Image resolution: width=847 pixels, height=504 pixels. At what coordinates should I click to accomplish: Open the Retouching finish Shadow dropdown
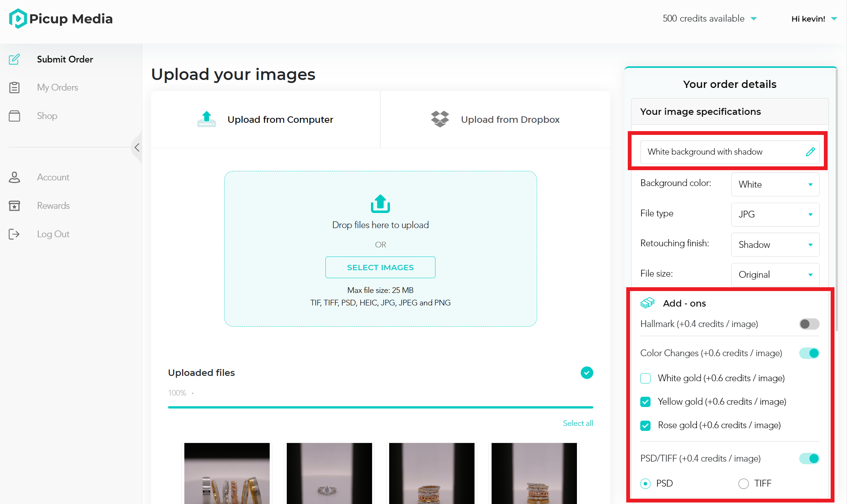coord(775,245)
